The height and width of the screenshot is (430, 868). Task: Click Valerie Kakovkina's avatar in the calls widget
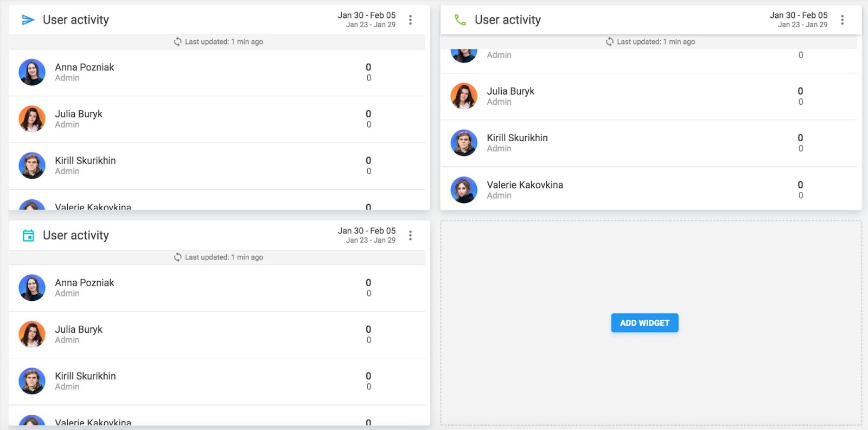(x=464, y=190)
